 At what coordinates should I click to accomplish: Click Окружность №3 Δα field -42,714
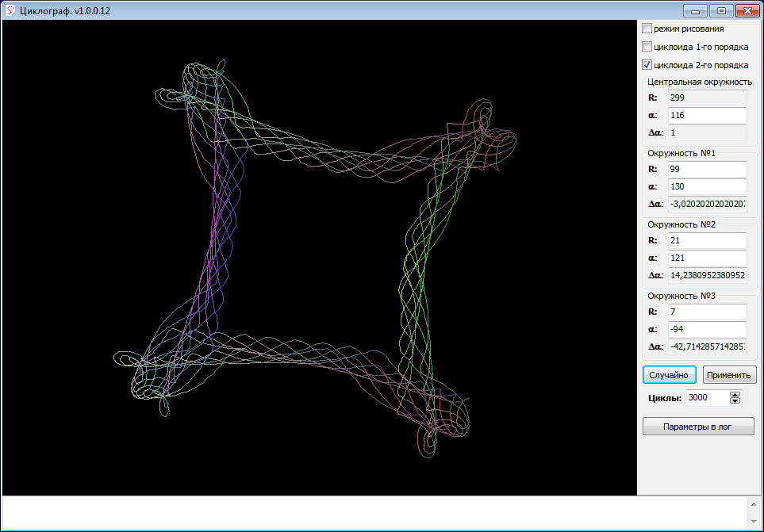click(707, 346)
